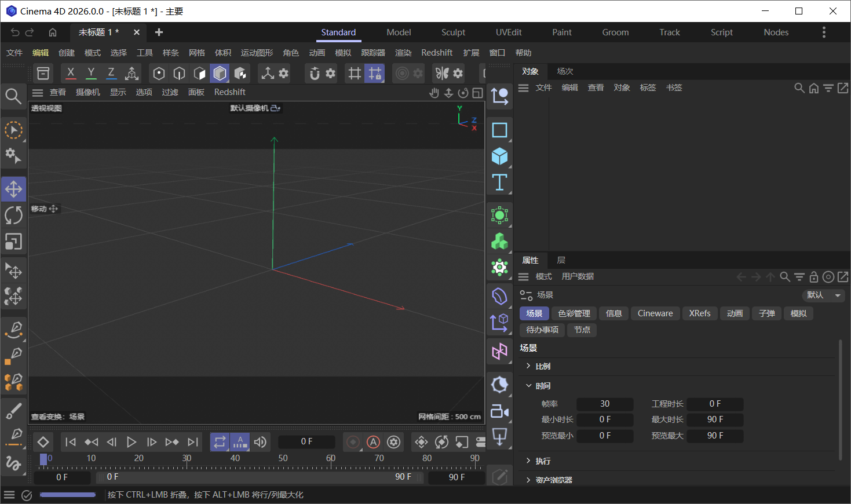Toggle loop playback button
851x504 pixels.
[220, 442]
